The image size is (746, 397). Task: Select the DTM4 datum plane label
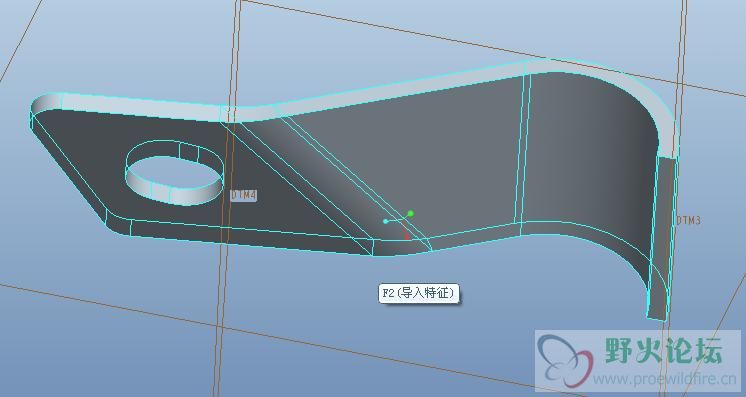click(x=244, y=195)
